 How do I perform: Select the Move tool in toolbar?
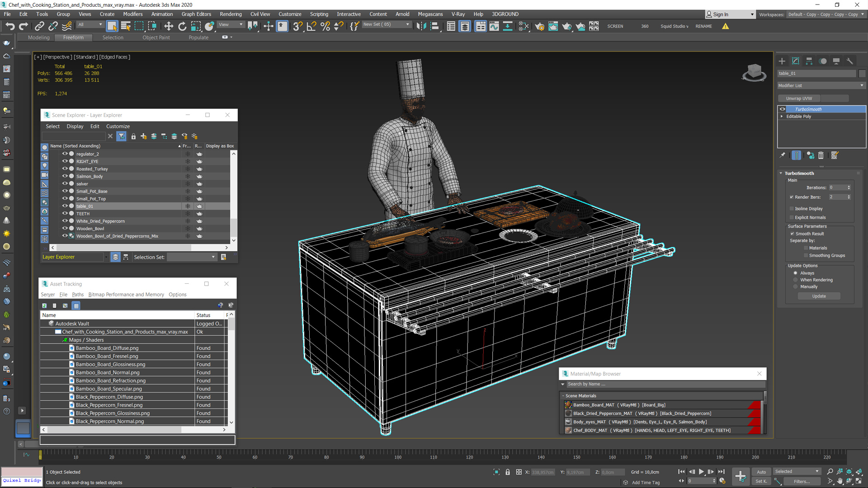(x=168, y=26)
